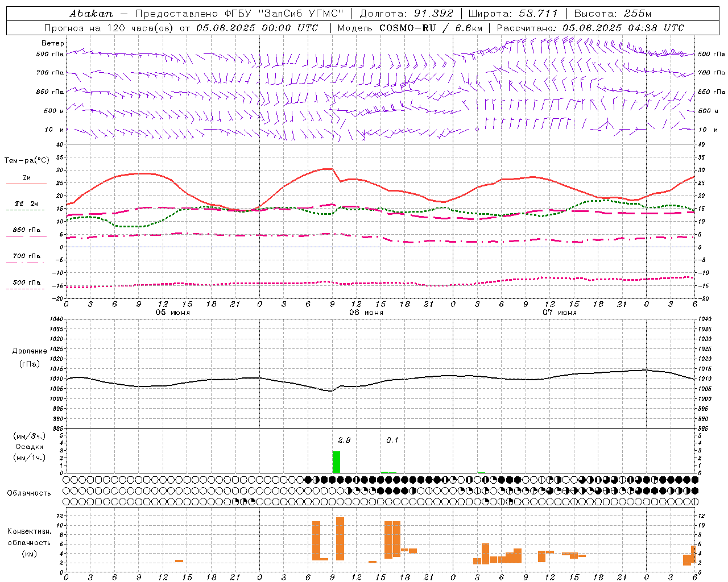
Task: Click the "Тем-ра(°C)" temperature panel label
Action: pos(27,161)
